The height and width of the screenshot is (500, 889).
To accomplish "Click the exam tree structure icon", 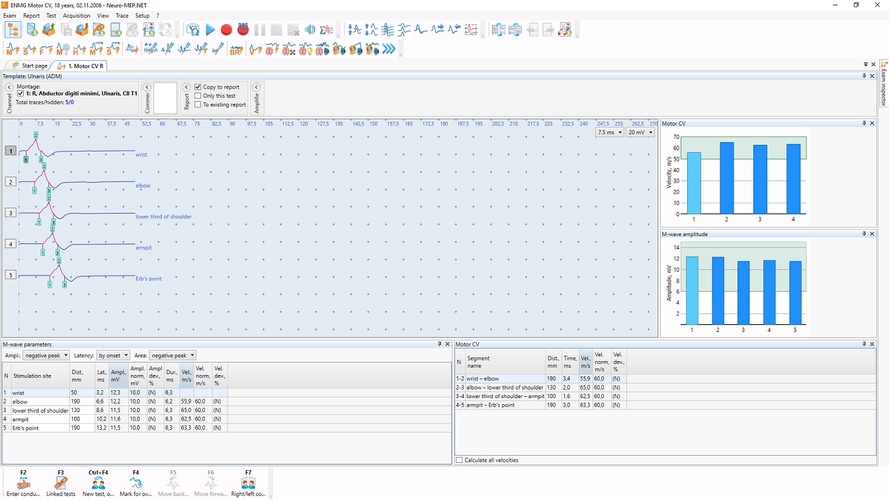I will (13, 29).
